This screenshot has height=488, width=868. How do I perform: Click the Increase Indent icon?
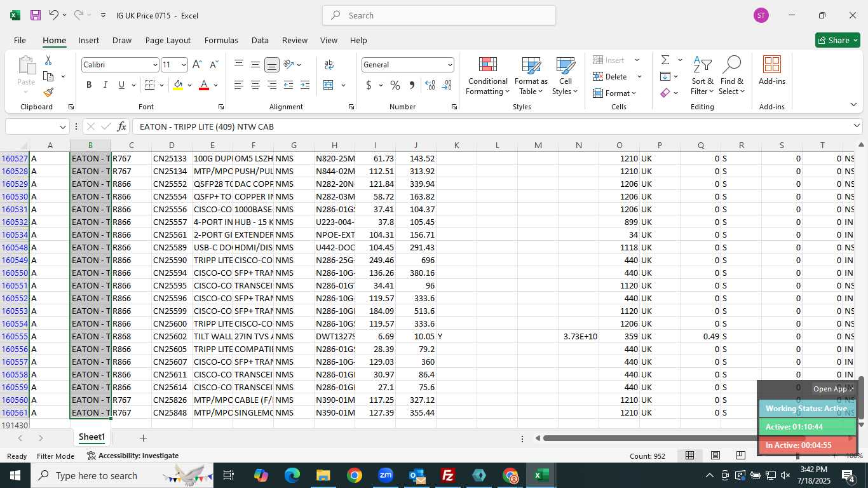tap(305, 85)
